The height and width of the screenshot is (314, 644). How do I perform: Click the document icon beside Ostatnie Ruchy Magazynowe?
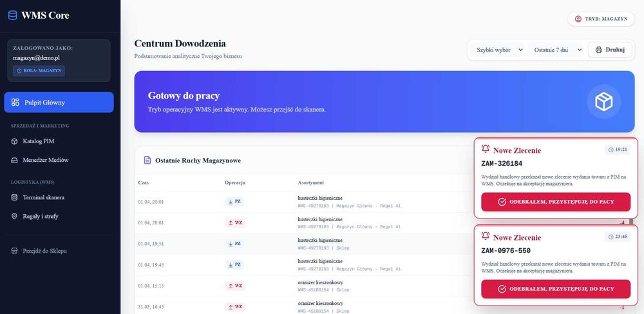(147, 161)
